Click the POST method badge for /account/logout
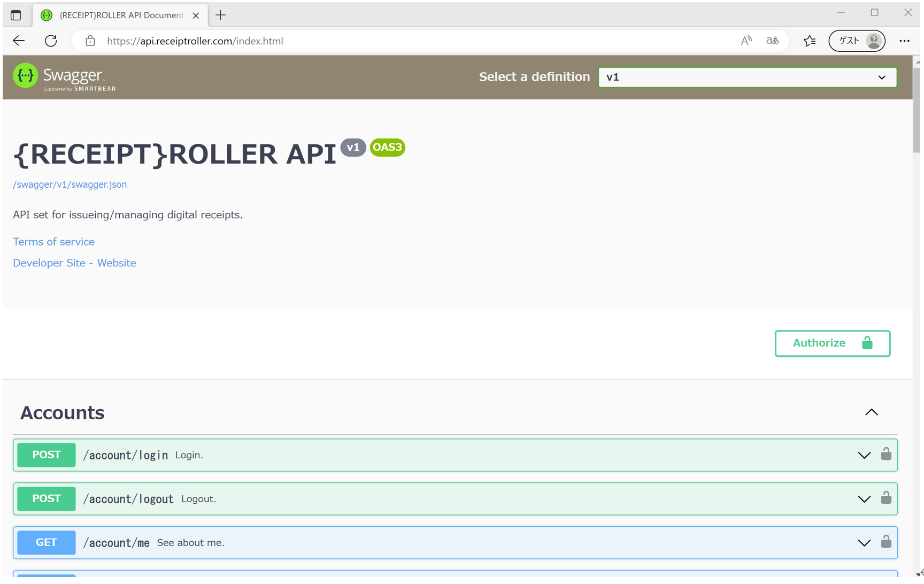Screen dimensions: 924x584 coord(47,499)
